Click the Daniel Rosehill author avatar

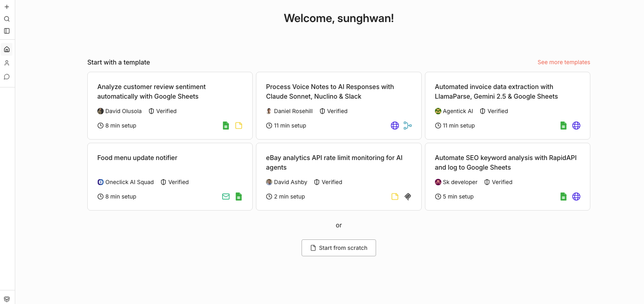point(269,111)
